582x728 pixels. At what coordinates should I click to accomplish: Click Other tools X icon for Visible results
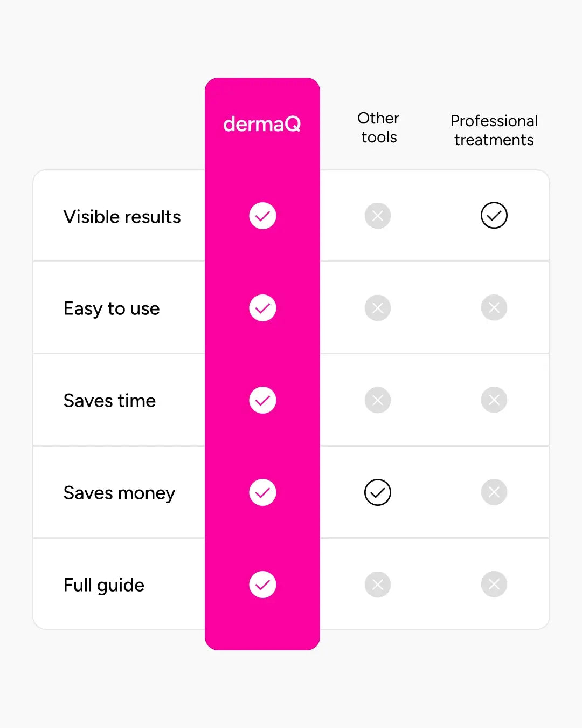pyautogui.click(x=378, y=216)
